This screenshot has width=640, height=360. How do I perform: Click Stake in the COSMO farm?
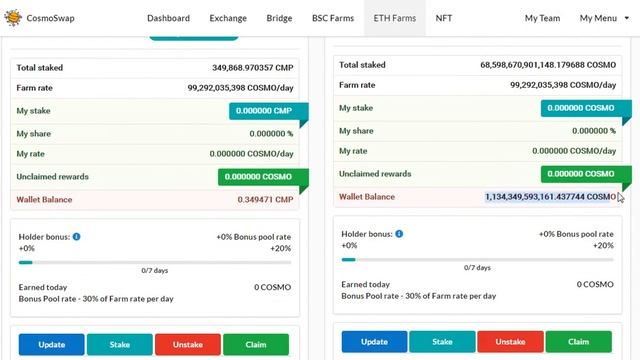pos(442,342)
